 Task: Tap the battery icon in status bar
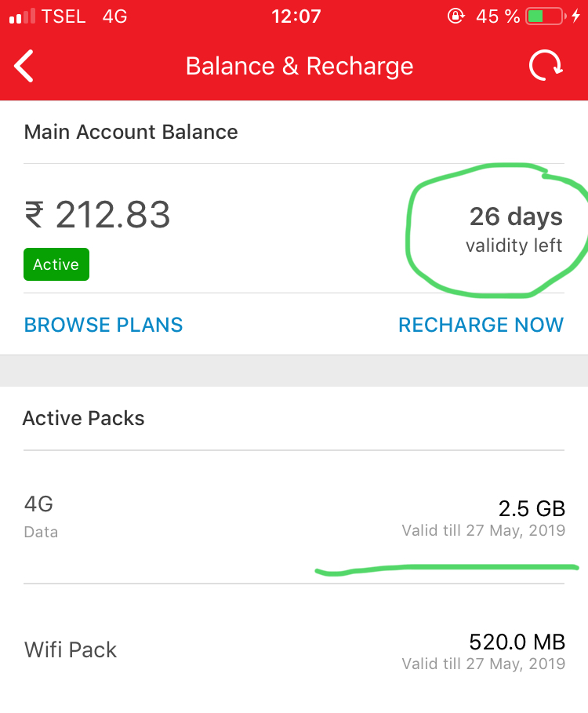[x=546, y=16]
